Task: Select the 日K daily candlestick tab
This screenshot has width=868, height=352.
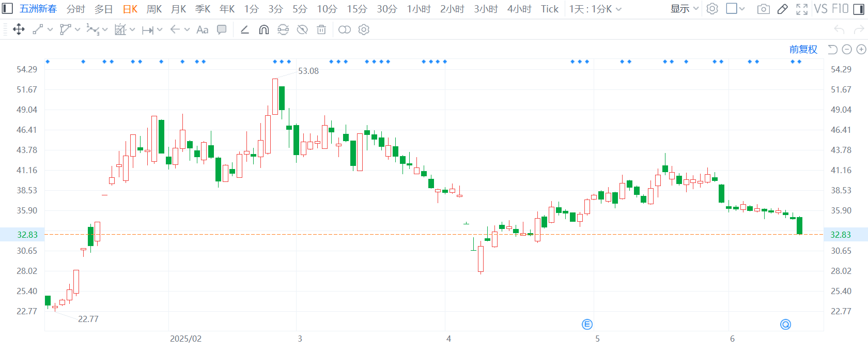Action: click(130, 9)
